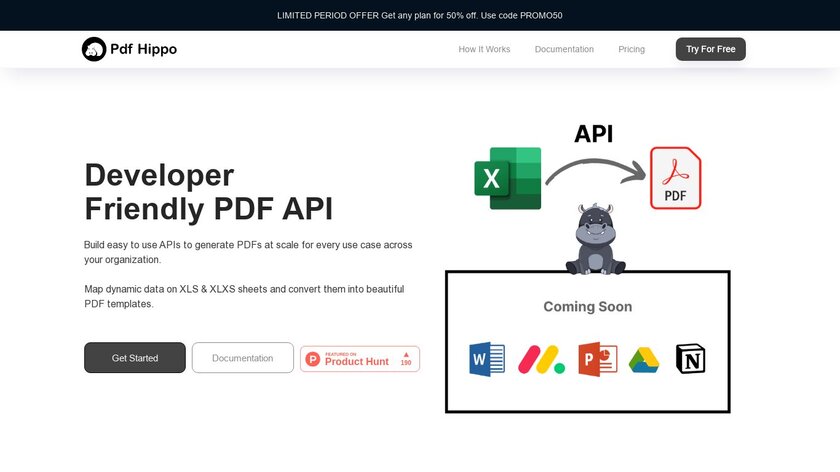Open How It Works in navigation
The image size is (840, 472).
pyautogui.click(x=484, y=49)
